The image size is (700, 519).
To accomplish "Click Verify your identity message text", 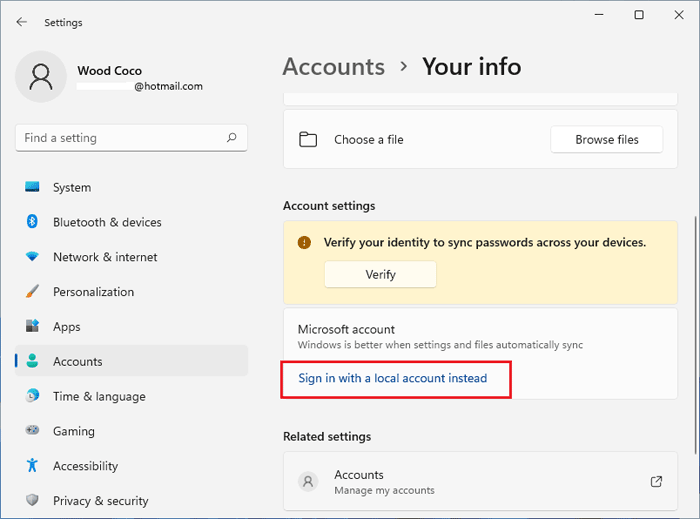I will coord(485,242).
